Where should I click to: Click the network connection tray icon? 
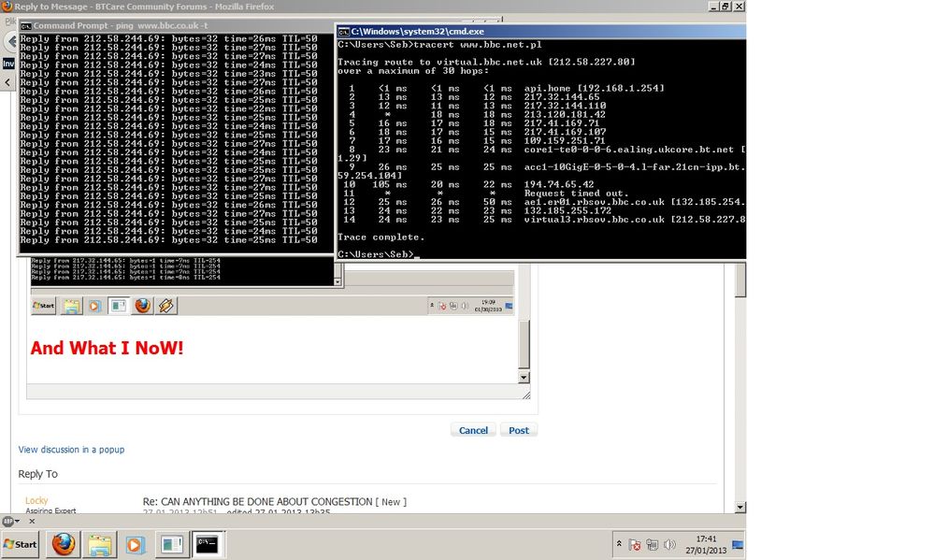click(x=652, y=544)
